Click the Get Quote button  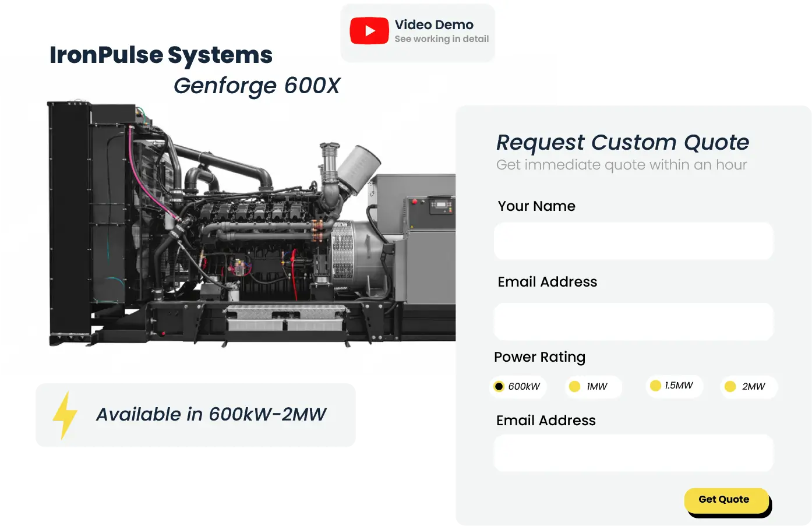tap(727, 499)
